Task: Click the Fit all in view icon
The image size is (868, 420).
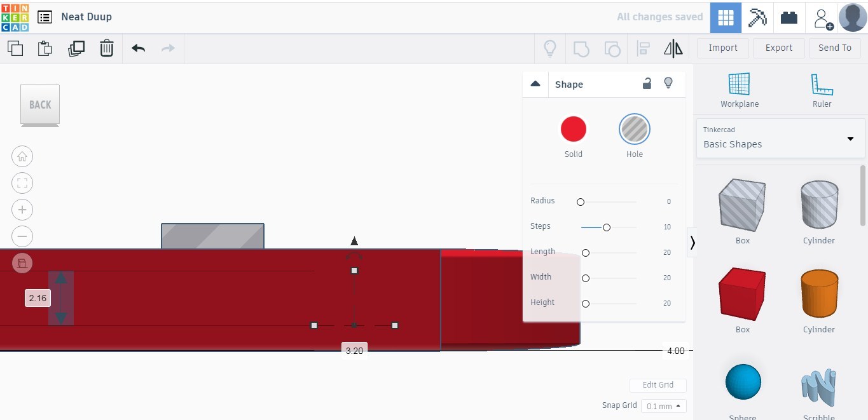Action: click(x=22, y=183)
